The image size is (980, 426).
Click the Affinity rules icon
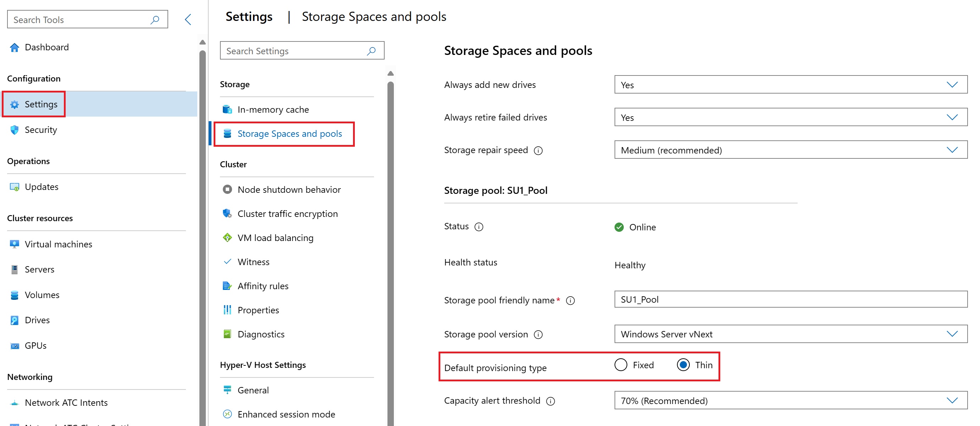pos(227,286)
